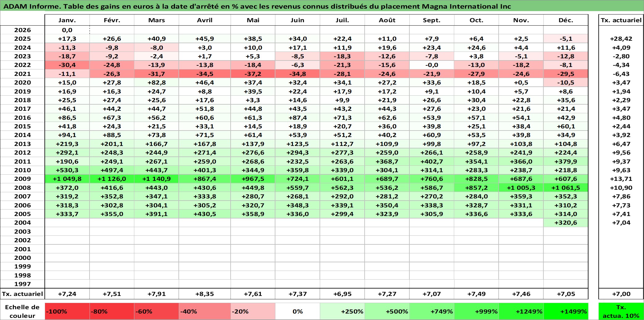The height and width of the screenshot is (320, 644).
Task: Select the +749% color scale cell
Action: pos(432,311)
